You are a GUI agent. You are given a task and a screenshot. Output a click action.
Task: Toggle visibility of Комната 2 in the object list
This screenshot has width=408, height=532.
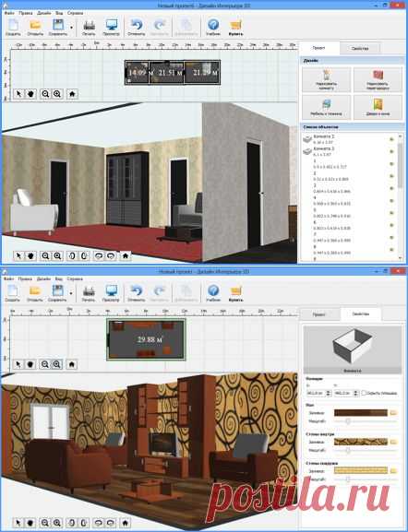click(x=391, y=139)
